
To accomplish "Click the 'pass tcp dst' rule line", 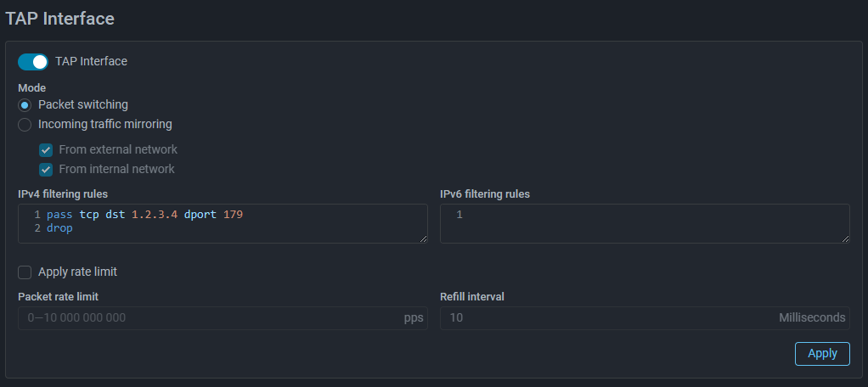I will point(85,215).
